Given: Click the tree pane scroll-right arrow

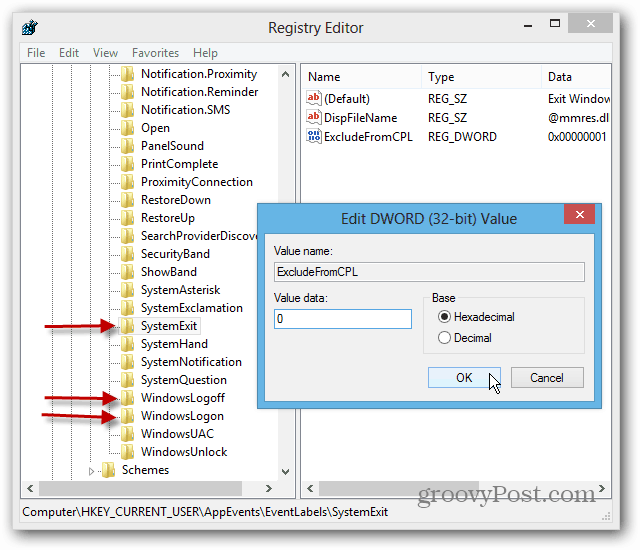Looking at the screenshot, I should pyautogui.click(x=269, y=488).
